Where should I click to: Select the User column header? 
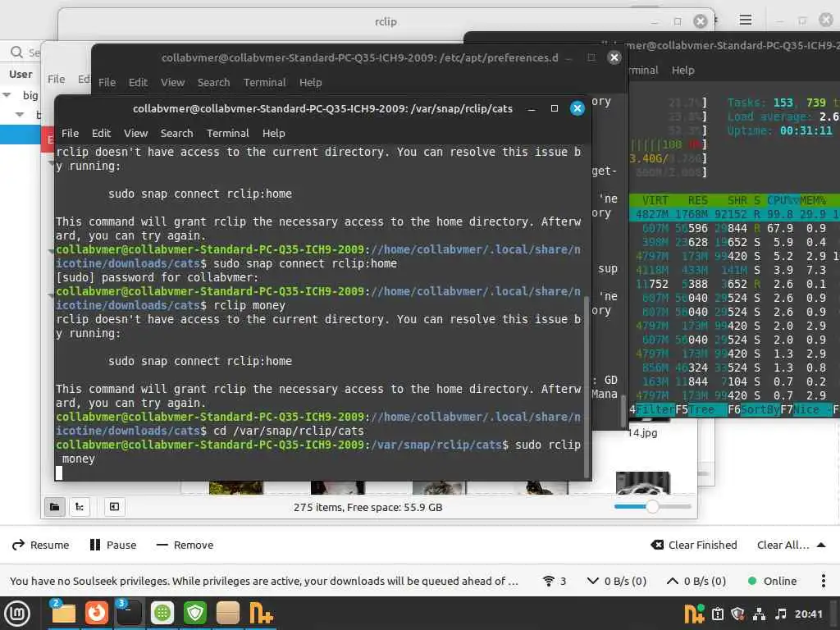tap(21, 74)
